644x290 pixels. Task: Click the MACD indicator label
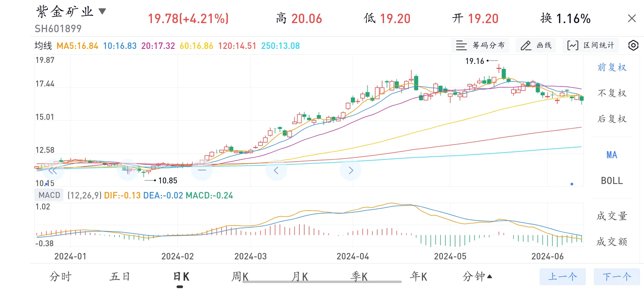[x=49, y=195]
